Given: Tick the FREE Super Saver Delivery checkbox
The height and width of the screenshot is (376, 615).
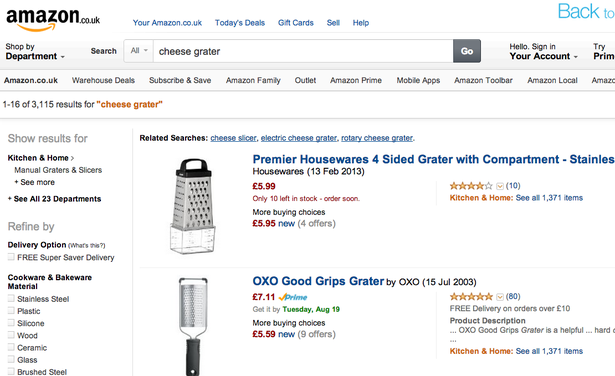Looking at the screenshot, I should point(11,257).
